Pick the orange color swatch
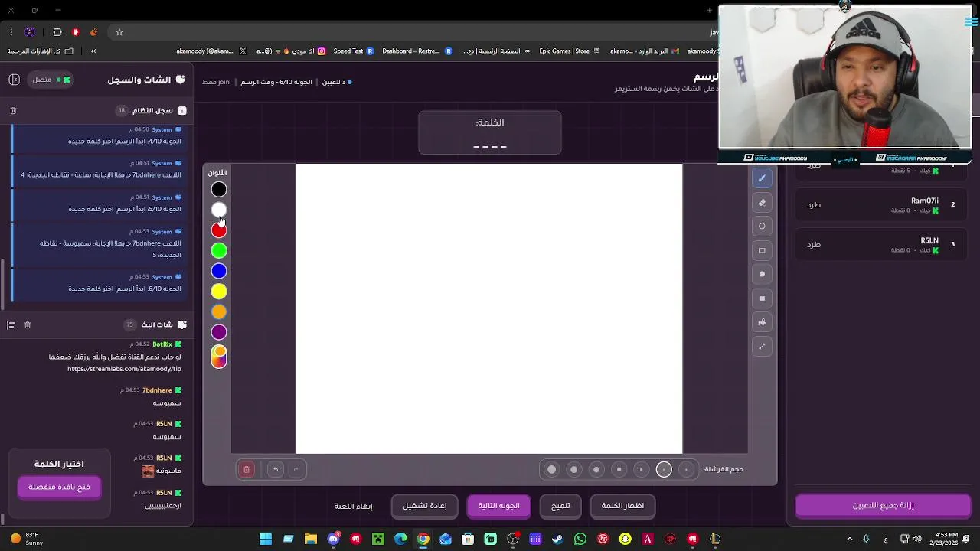Viewport: 980px width, 551px height. 219,312
